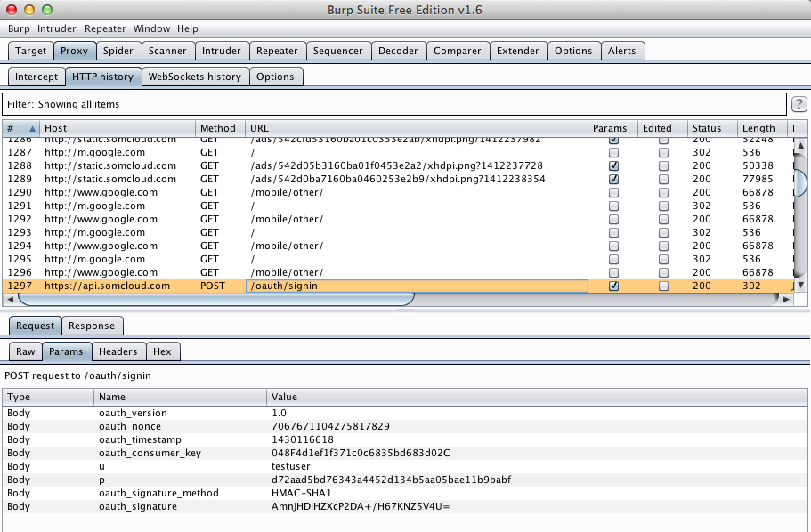Open the filter bar showing all items
This screenshot has height=532, width=811.
pos(394,104)
